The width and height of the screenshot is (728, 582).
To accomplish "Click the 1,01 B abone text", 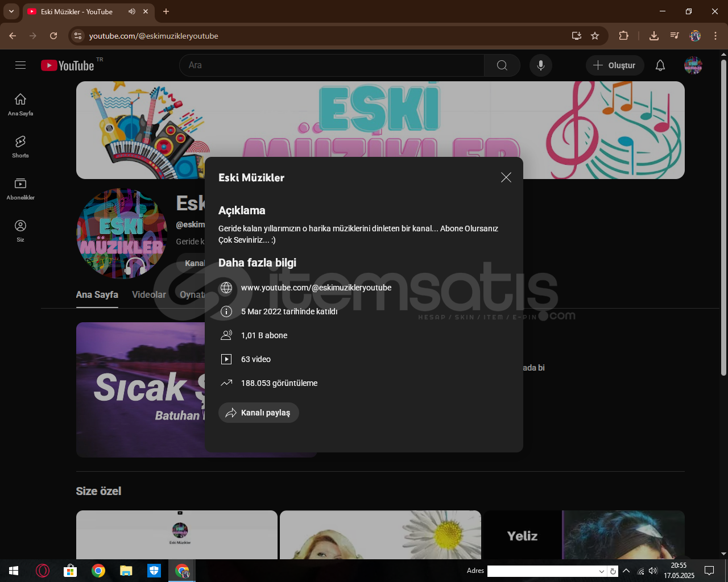I will pyautogui.click(x=264, y=335).
